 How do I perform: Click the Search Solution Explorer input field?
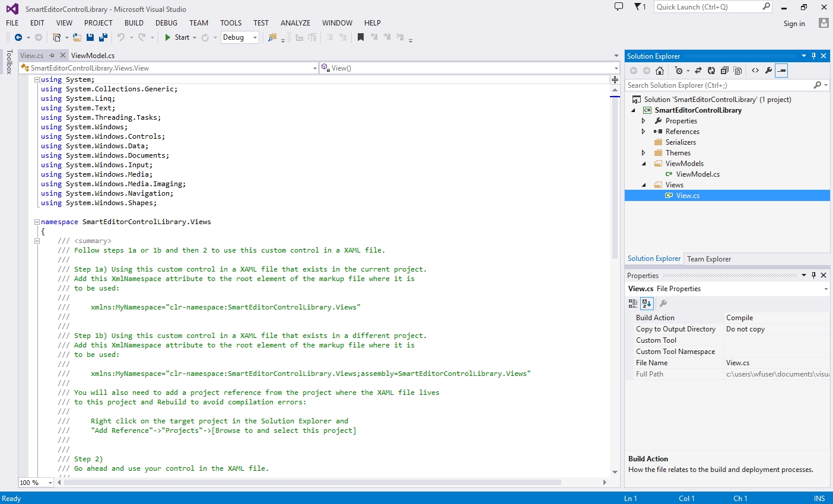[x=718, y=85]
